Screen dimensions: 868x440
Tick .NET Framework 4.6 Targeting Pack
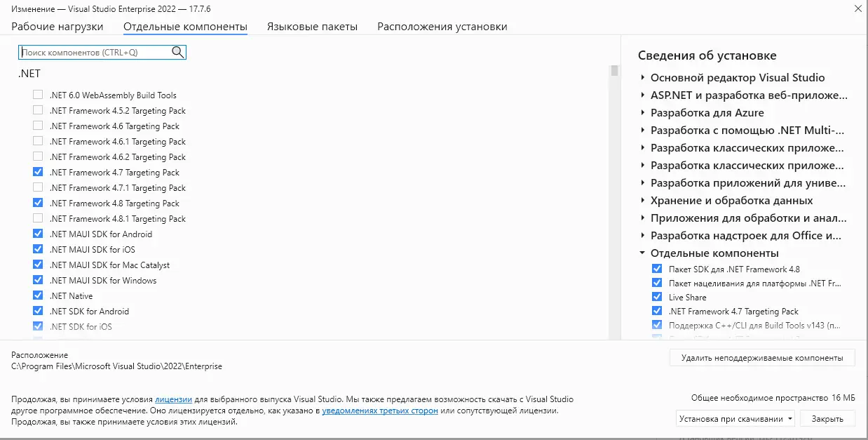click(x=38, y=126)
